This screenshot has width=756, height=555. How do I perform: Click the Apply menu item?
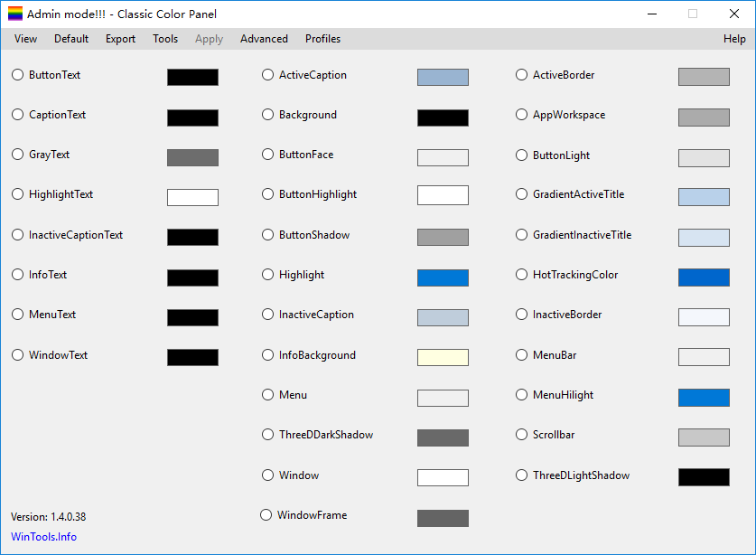point(209,39)
